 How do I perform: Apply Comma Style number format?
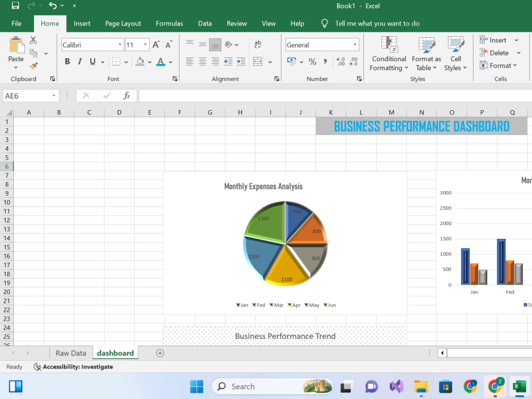pyautogui.click(x=325, y=62)
